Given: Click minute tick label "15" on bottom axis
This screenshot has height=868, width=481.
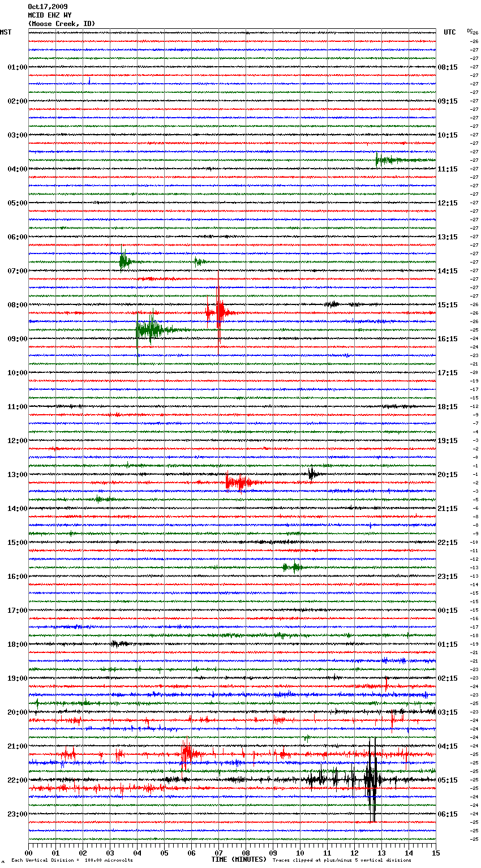Looking at the screenshot, I should tap(436, 853).
